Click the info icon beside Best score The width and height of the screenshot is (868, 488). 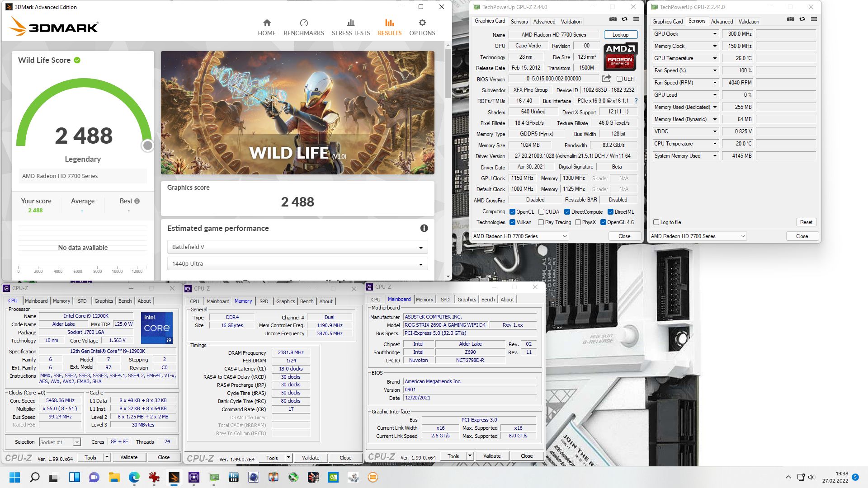point(137,201)
